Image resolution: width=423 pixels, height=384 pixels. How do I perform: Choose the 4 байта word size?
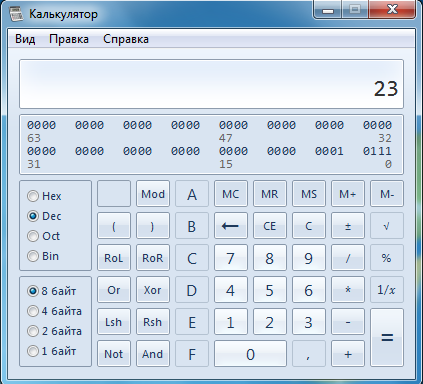click(x=54, y=311)
